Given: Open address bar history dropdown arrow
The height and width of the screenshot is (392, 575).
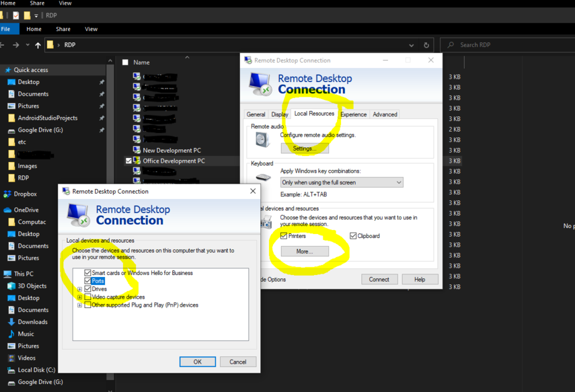Looking at the screenshot, I should pyautogui.click(x=412, y=45).
